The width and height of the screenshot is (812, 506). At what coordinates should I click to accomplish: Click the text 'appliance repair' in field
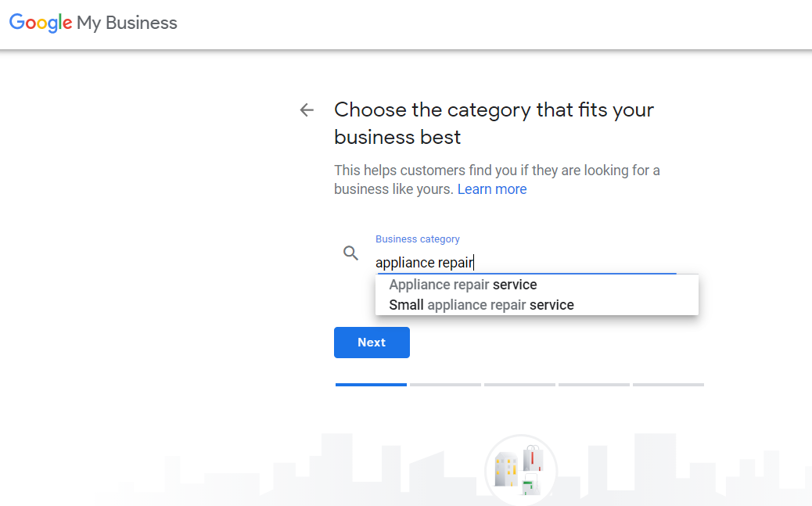click(x=424, y=263)
